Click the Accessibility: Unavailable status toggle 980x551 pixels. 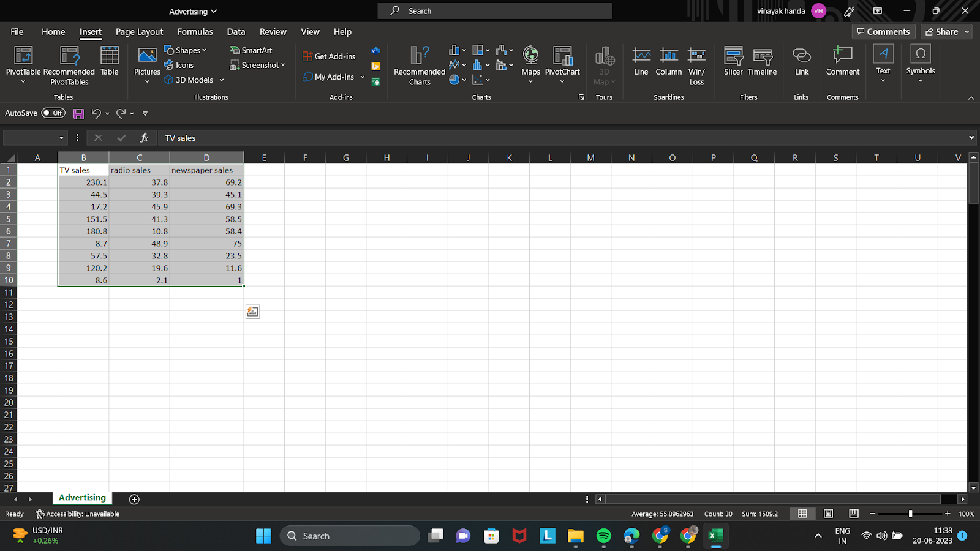click(x=77, y=514)
